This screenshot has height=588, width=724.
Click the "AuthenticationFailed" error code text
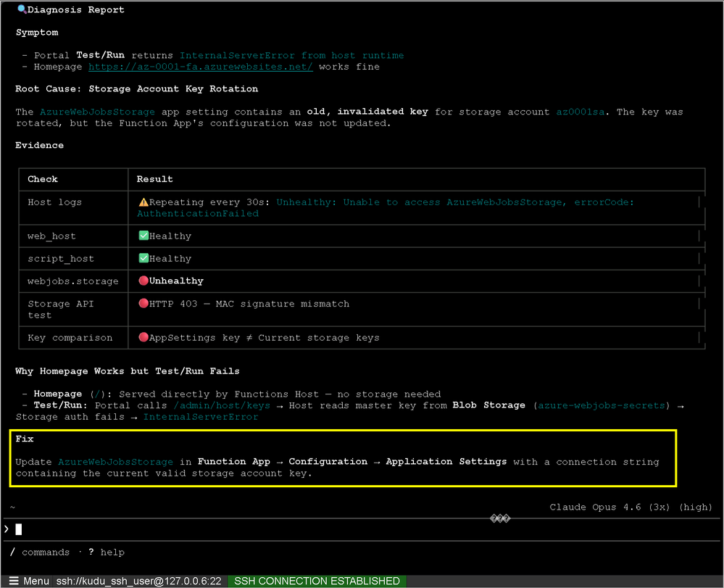click(198, 213)
